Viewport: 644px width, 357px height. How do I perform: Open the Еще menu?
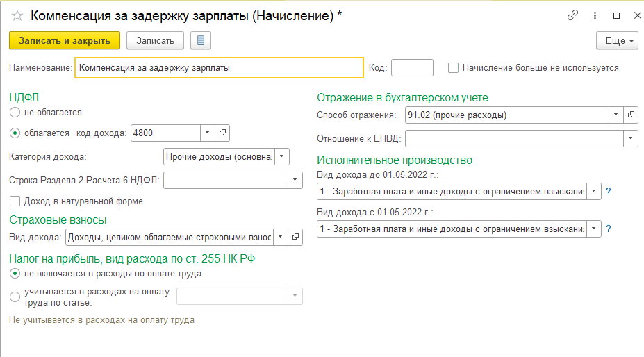pyautogui.click(x=616, y=40)
